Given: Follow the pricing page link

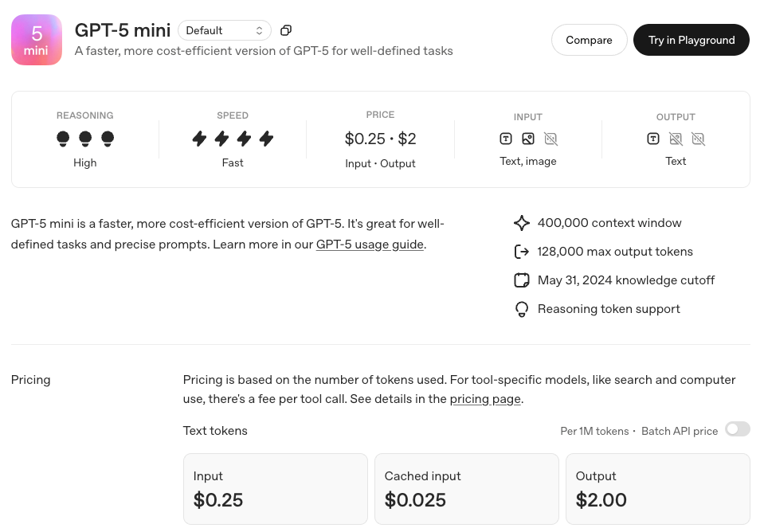Looking at the screenshot, I should pos(485,399).
